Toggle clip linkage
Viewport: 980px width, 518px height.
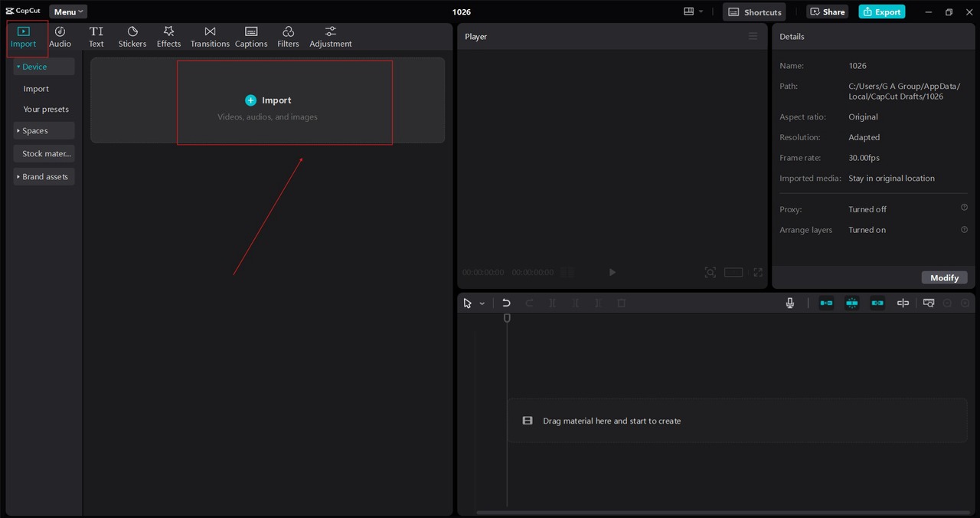coord(877,303)
